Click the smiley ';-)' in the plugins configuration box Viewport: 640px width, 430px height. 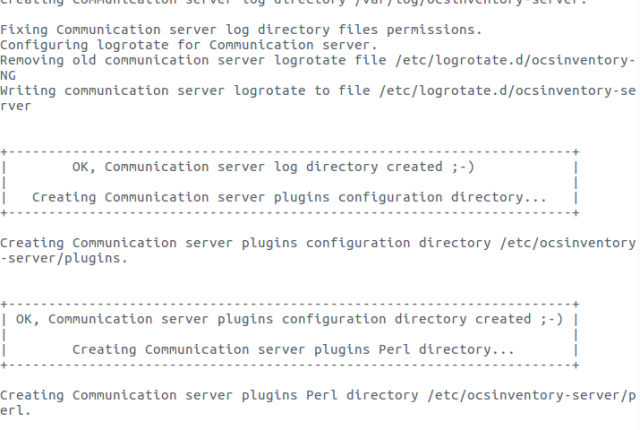[551, 319]
